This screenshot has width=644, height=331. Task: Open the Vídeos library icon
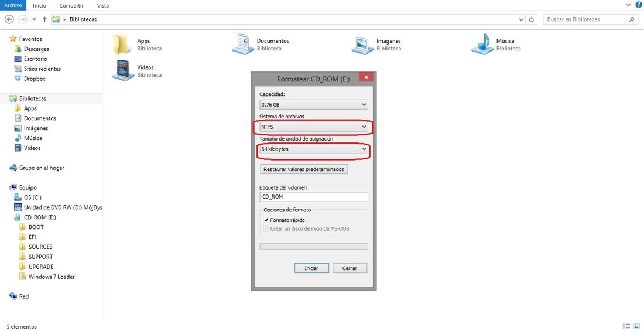point(123,71)
